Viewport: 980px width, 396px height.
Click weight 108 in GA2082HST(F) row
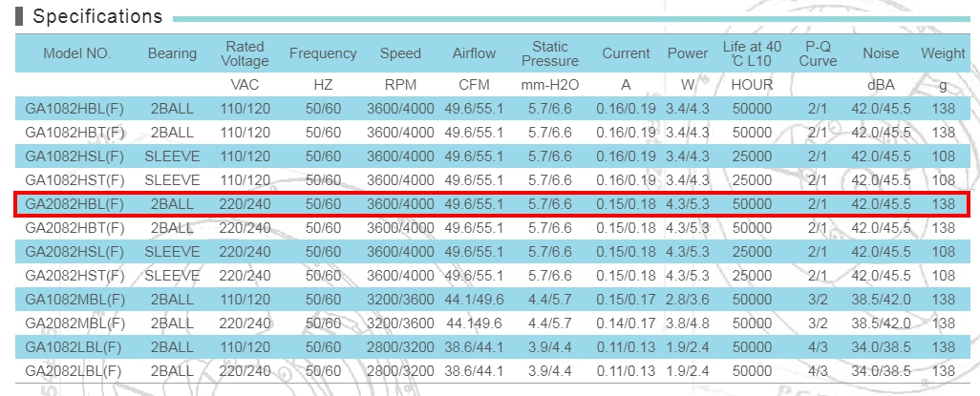click(943, 276)
